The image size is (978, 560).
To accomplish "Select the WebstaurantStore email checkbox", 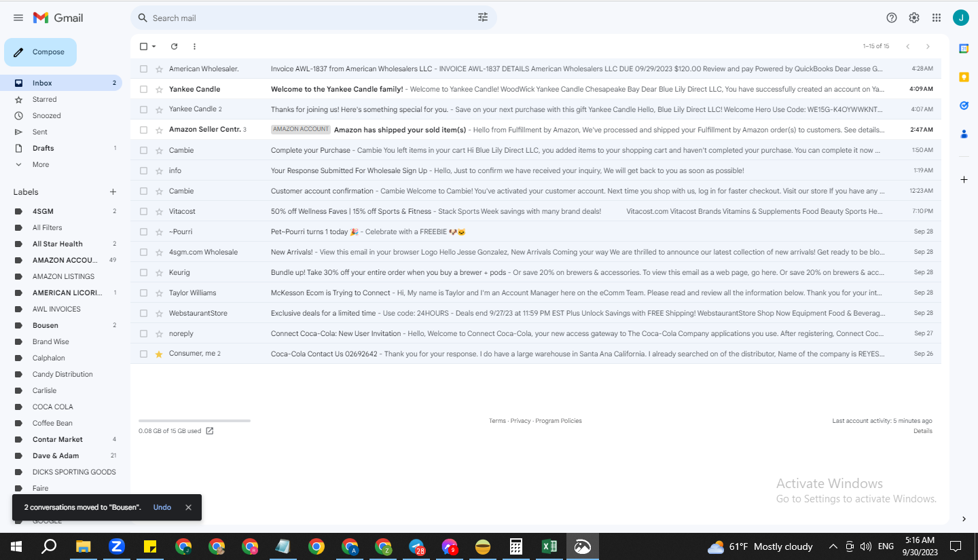I will click(143, 313).
